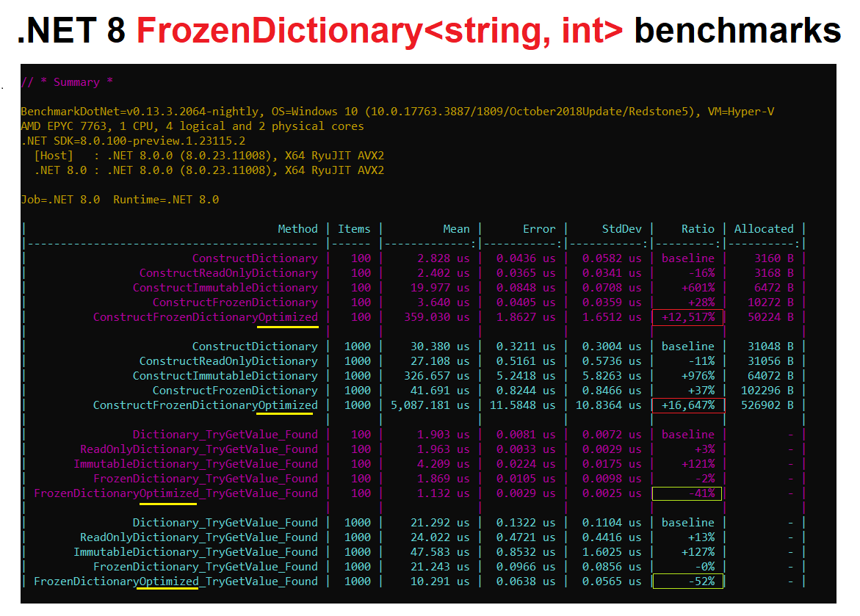Click the '-0%' ratio value
The height and width of the screenshot is (616, 860).
tap(705, 568)
